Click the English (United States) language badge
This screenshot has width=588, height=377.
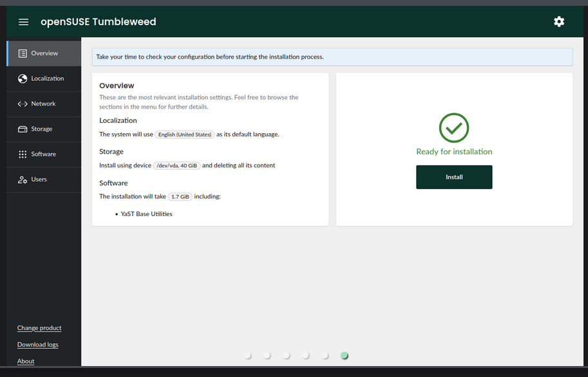pos(185,134)
